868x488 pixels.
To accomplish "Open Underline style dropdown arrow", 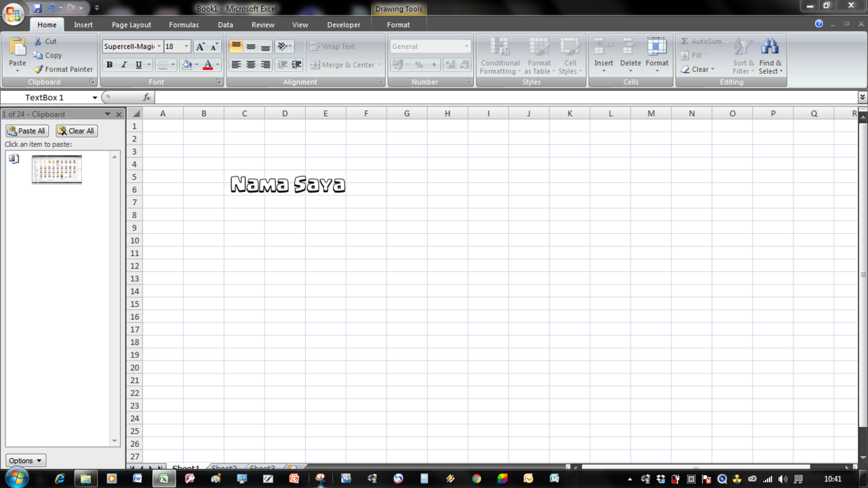I will tap(149, 65).
